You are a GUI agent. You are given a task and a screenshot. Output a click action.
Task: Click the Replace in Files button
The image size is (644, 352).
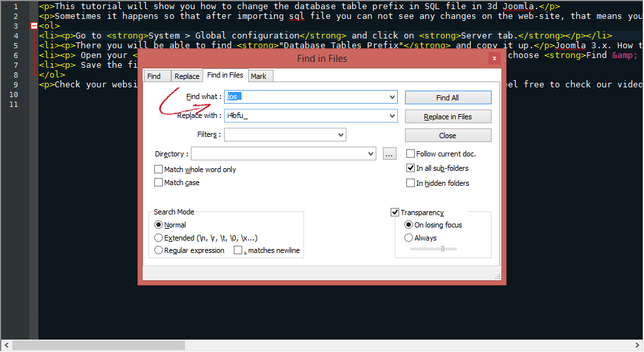point(448,117)
